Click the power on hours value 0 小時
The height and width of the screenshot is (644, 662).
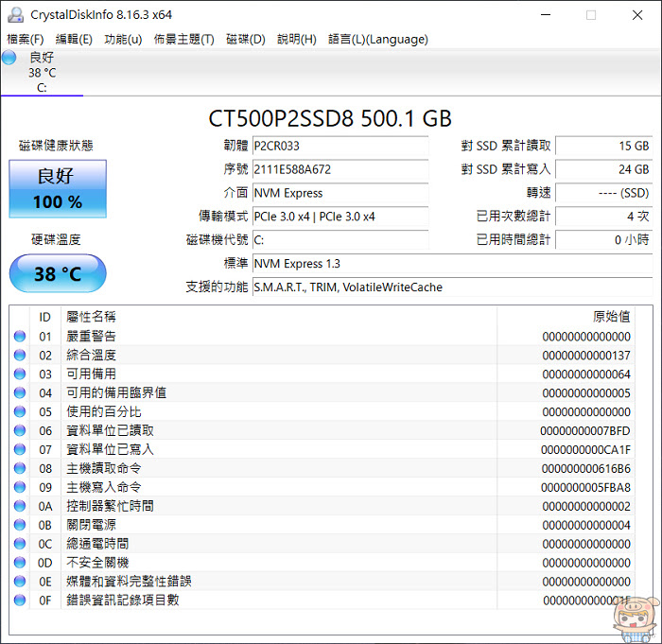(x=604, y=240)
